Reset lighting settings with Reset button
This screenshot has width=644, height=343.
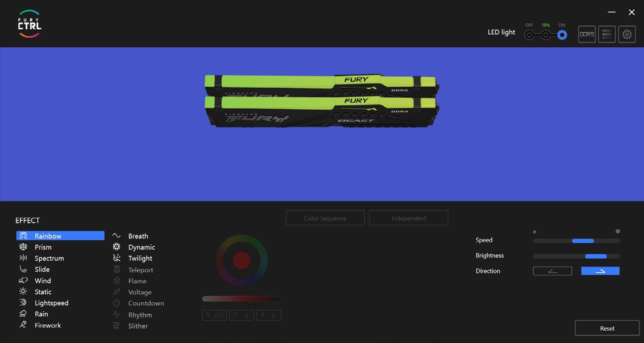click(607, 328)
